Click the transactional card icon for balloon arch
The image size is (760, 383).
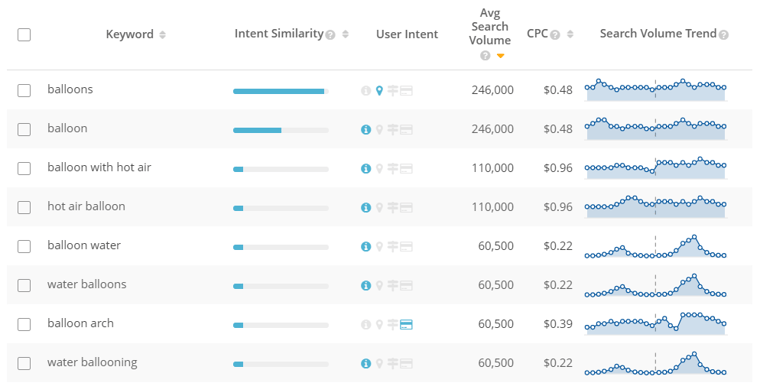tap(406, 324)
